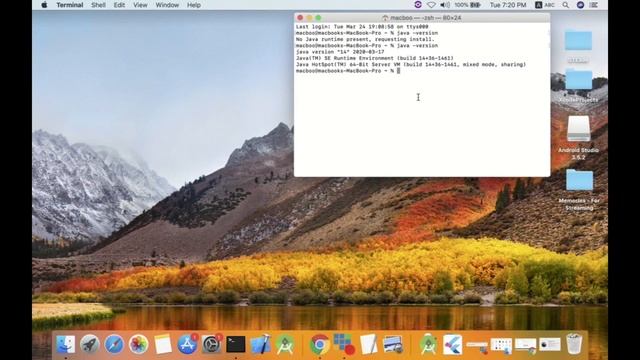Image resolution: width=640 pixels, height=360 pixels.
Task: Open Finder from the Dock
Action: [x=65, y=344]
